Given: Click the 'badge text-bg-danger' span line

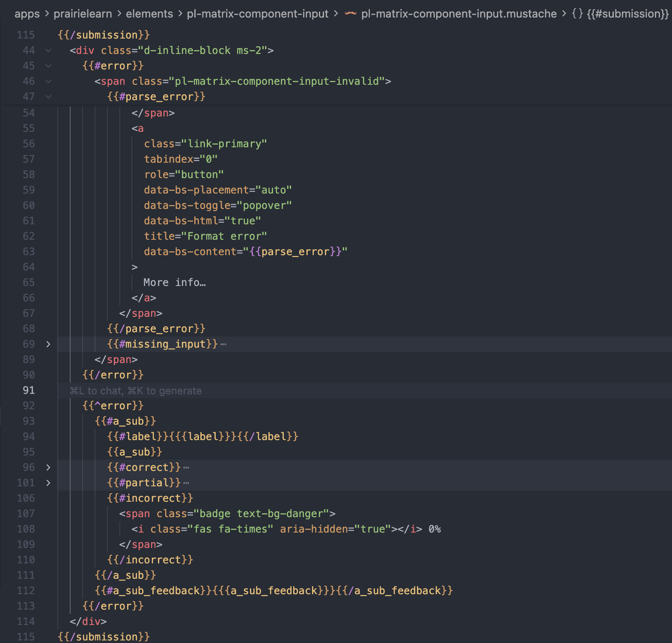Looking at the screenshot, I should click(x=227, y=514).
